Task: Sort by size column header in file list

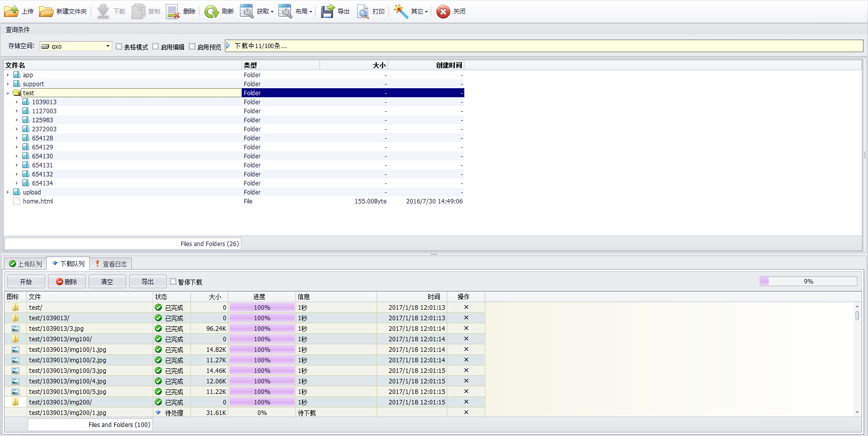Action: (x=354, y=65)
